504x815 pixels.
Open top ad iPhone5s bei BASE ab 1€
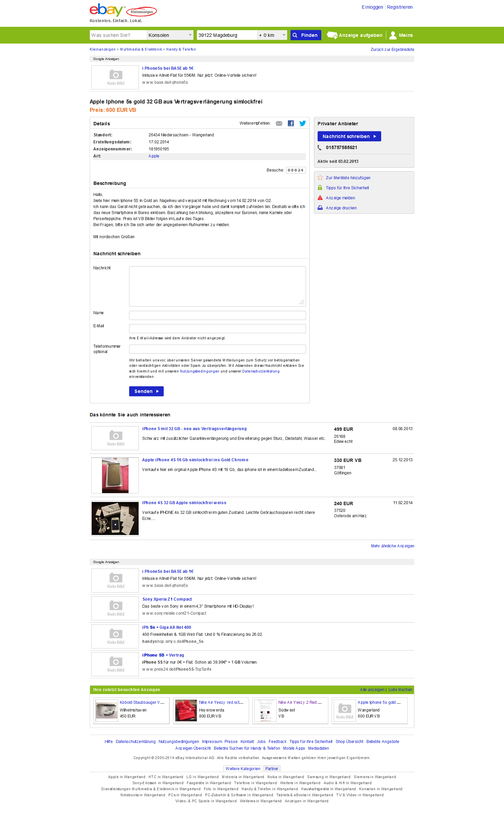click(168, 68)
